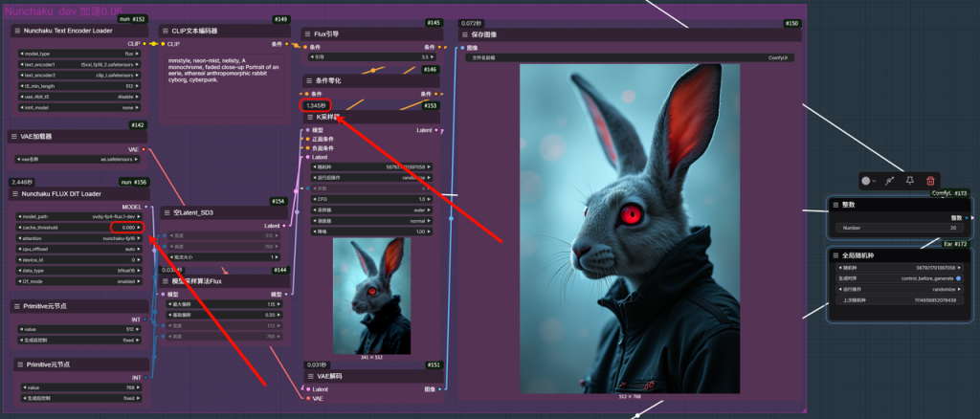Pin the selected node with pin icon

(909, 180)
